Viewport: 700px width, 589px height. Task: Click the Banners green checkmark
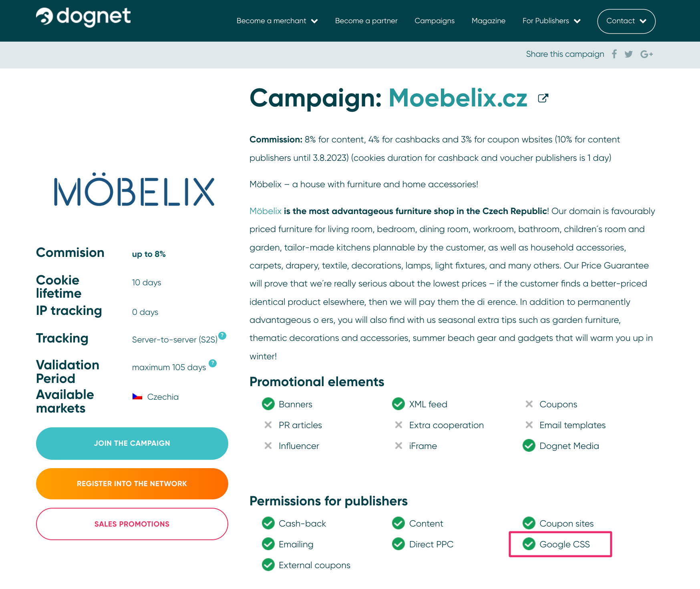(x=268, y=404)
